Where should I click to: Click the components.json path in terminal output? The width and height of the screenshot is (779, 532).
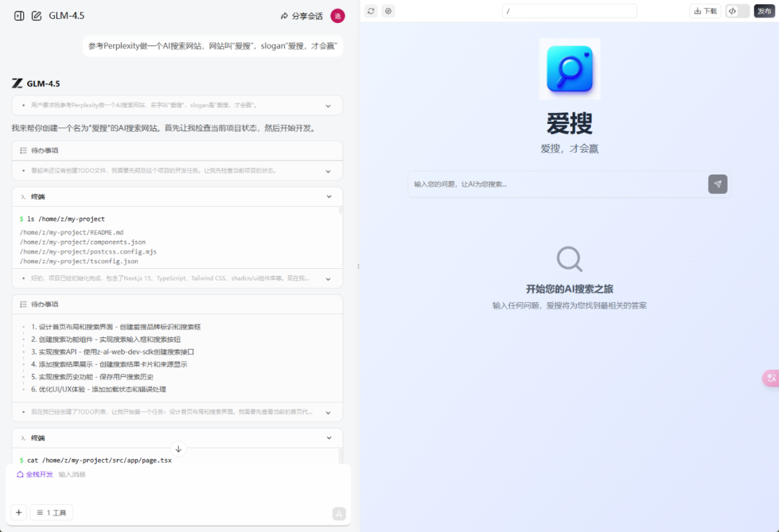tap(83, 242)
